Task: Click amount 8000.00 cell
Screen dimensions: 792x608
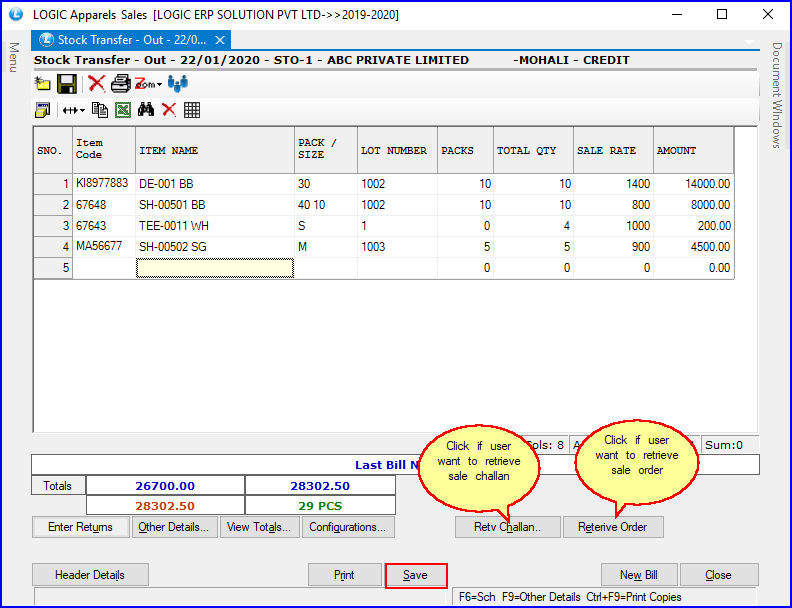Action: (x=694, y=205)
